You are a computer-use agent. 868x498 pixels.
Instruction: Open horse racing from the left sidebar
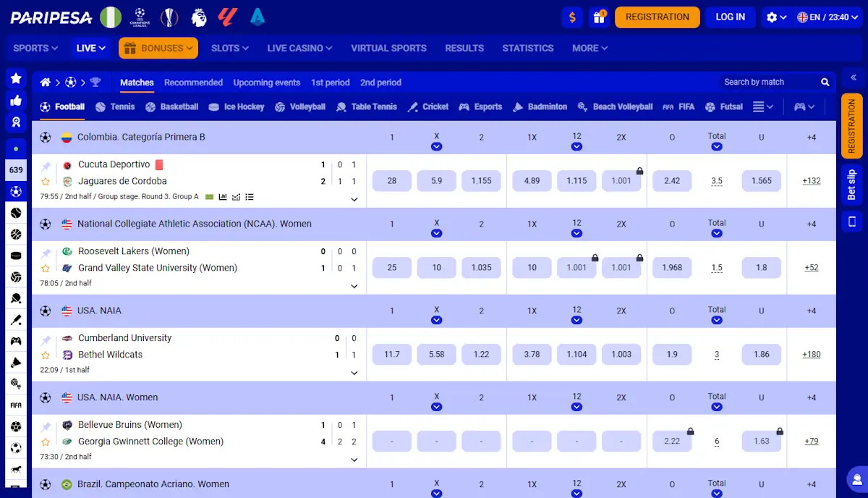pyautogui.click(x=16, y=470)
